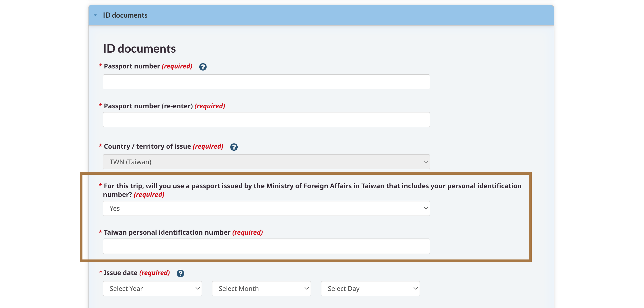Click the large ID documents heading
The height and width of the screenshot is (308, 644).
(x=139, y=49)
